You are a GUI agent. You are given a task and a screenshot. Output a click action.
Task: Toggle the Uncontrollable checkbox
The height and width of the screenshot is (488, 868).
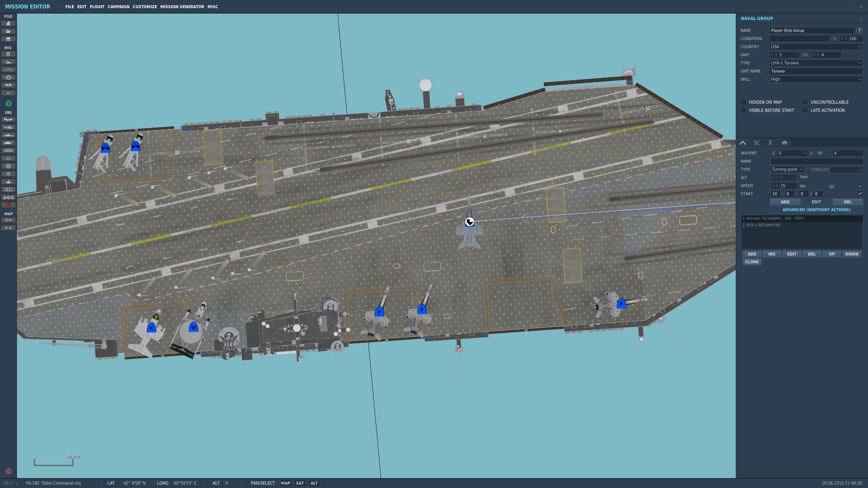[x=805, y=102]
